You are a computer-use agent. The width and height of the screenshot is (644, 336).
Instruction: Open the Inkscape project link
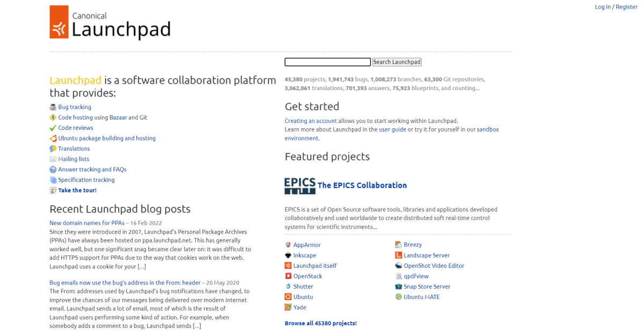click(305, 255)
